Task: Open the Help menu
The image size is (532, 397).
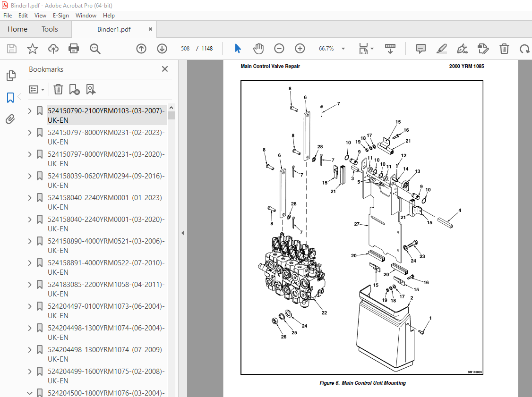Action: coord(109,16)
